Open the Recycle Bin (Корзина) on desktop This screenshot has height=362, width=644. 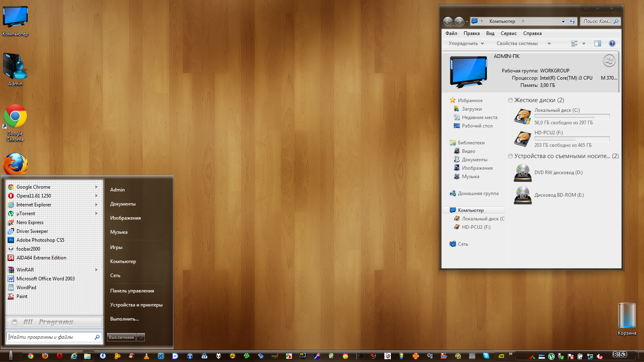tap(627, 316)
